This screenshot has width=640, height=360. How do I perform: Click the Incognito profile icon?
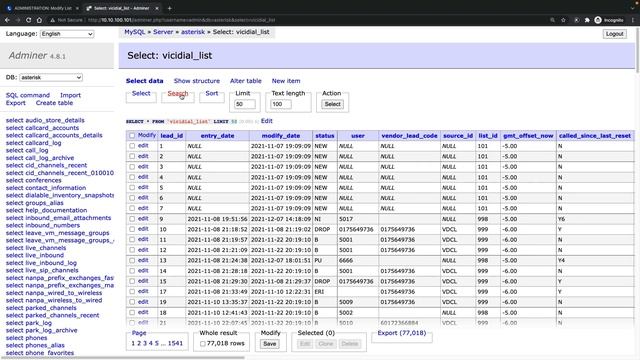(x=598, y=20)
